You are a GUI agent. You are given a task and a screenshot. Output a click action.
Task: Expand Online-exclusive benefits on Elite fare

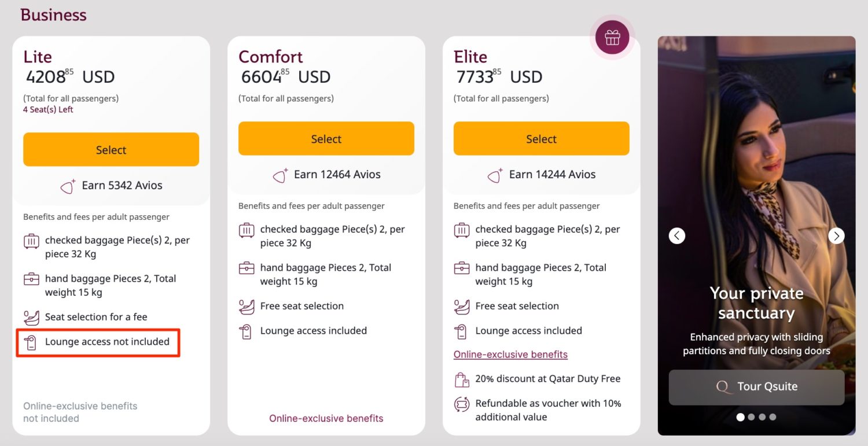(x=510, y=354)
